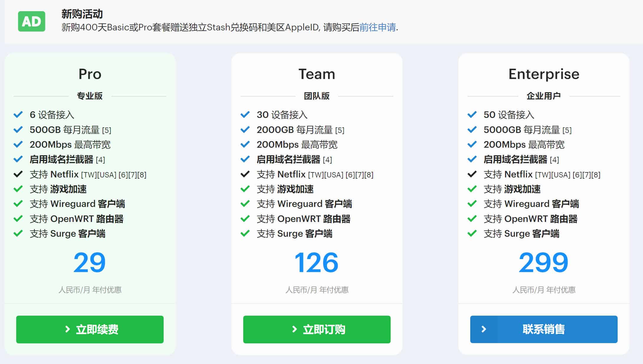
Task: Click the price 126 in Team plan
Action: (x=317, y=262)
